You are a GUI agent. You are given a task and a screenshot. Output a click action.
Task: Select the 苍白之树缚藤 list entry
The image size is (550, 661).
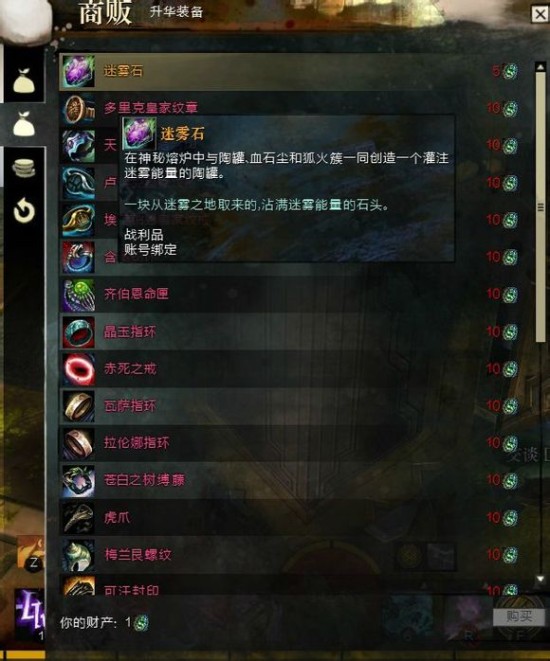[x=290, y=481]
